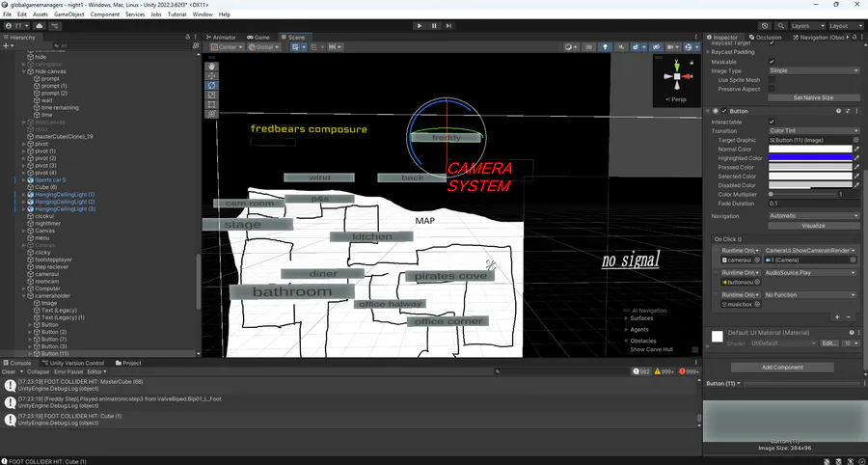This screenshot has height=465, width=868.
Task: Switch to the Project tab
Action: (x=128, y=363)
